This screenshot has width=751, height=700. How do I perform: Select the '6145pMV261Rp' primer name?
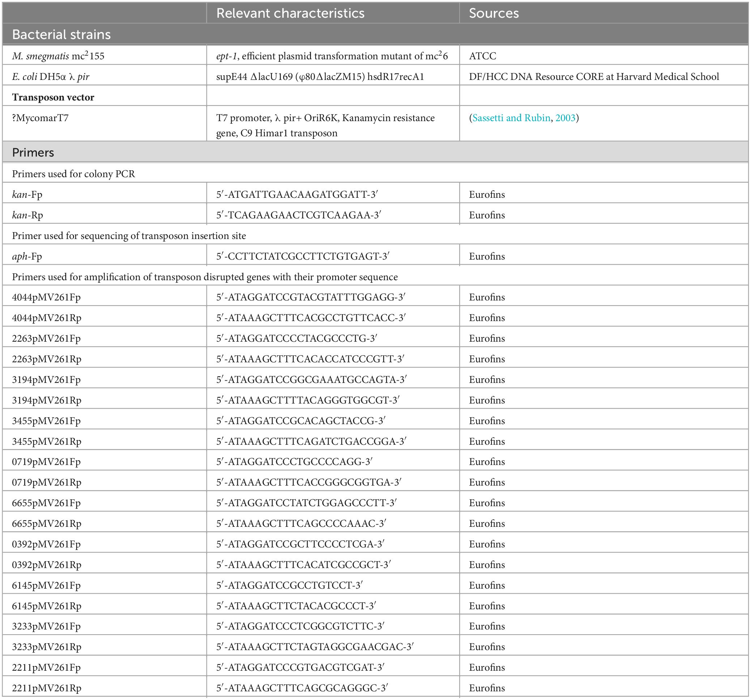(x=47, y=606)
